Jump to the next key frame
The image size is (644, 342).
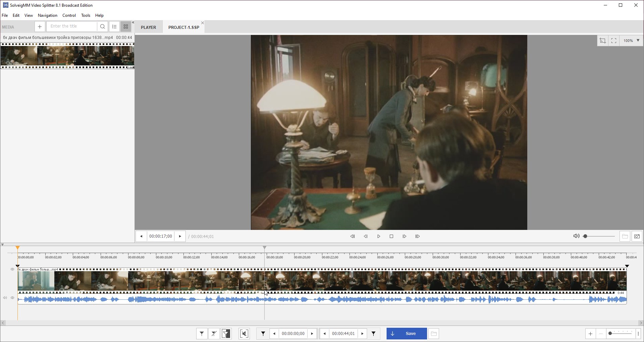[x=418, y=236]
